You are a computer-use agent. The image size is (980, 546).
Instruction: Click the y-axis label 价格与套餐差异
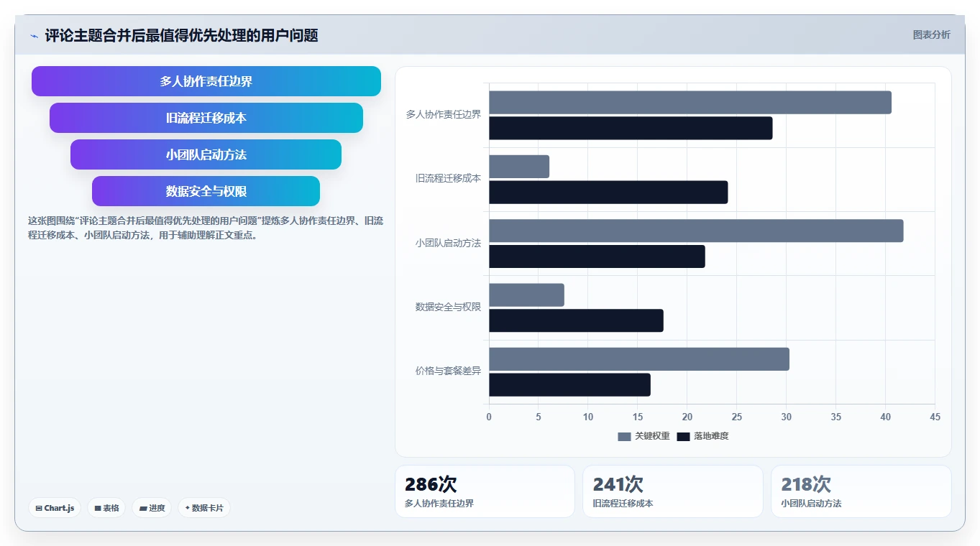(x=448, y=371)
